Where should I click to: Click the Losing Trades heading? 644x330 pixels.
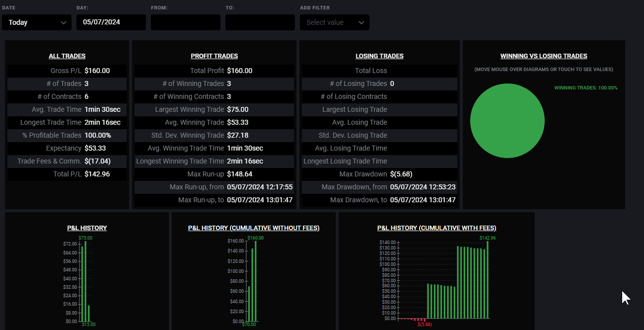tap(380, 56)
